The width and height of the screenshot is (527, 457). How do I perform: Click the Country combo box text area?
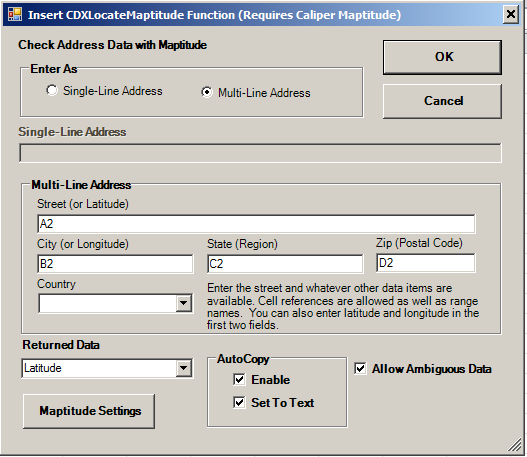[108, 303]
